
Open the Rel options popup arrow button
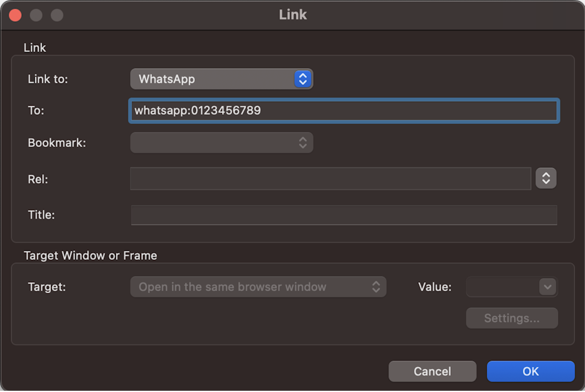(546, 178)
